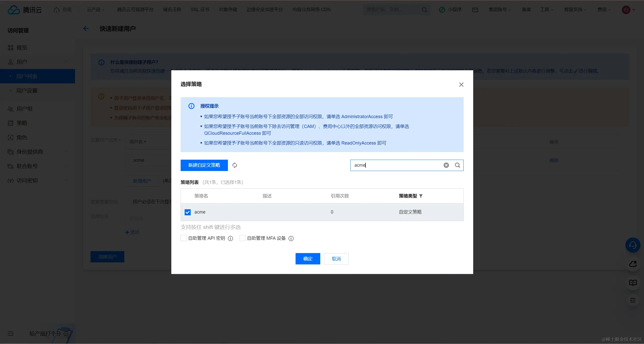
Task: Click the Tencent Cloud logo
Action: (x=24, y=10)
